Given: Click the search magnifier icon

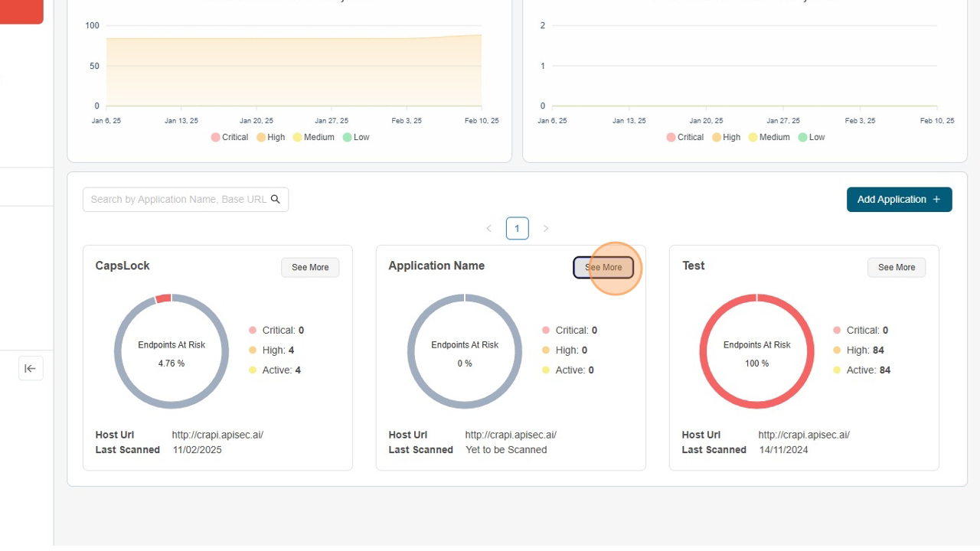Looking at the screenshot, I should point(276,200).
